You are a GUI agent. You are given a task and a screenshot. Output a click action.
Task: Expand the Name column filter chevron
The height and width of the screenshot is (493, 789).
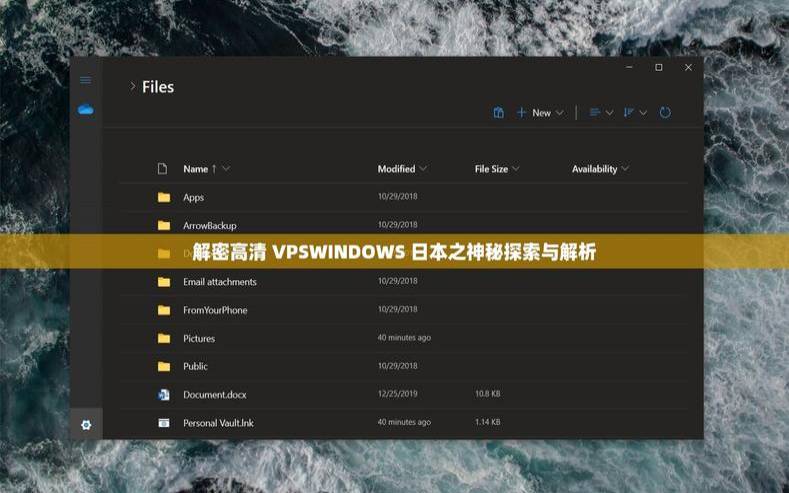[x=226, y=169]
